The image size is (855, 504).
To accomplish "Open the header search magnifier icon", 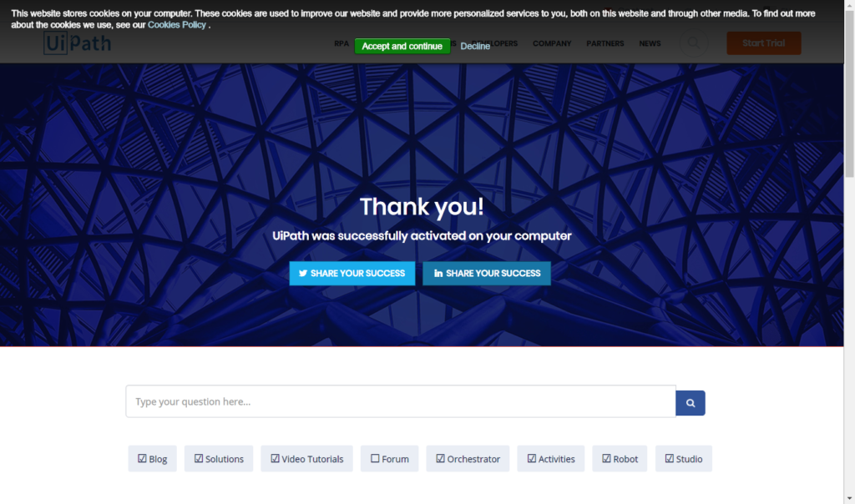I will pyautogui.click(x=694, y=43).
